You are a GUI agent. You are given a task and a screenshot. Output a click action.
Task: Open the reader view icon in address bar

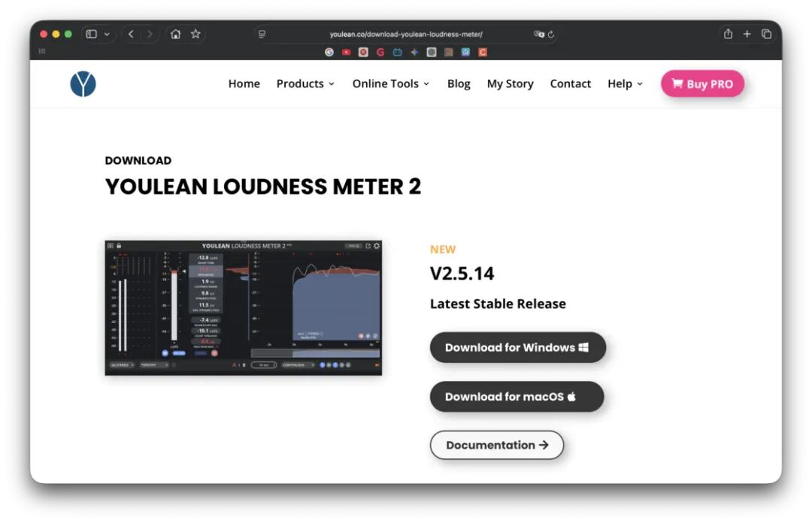click(x=262, y=34)
